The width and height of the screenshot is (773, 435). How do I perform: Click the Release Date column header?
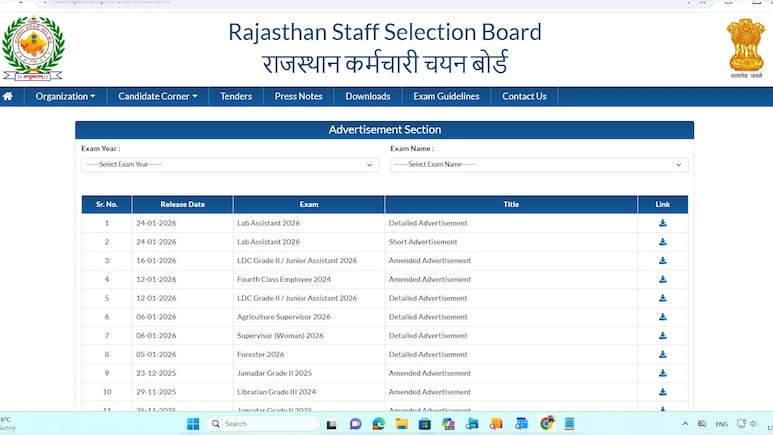[x=182, y=204]
